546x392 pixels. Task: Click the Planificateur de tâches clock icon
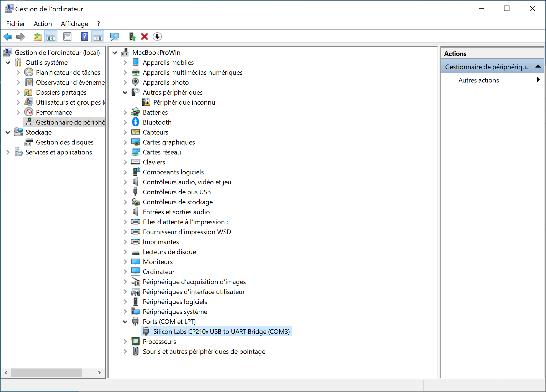(x=29, y=72)
